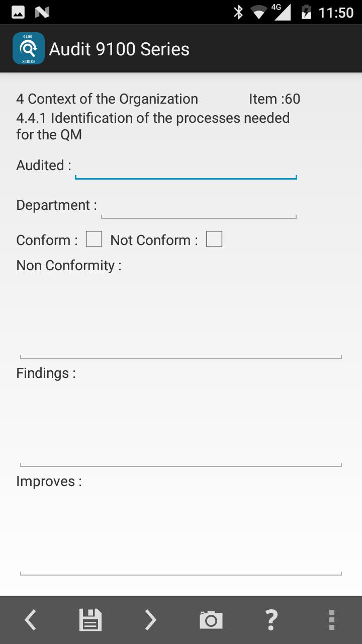This screenshot has width=362, height=644.
Task: Tap the Audit 9100 Series app logo
Action: [28, 48]
